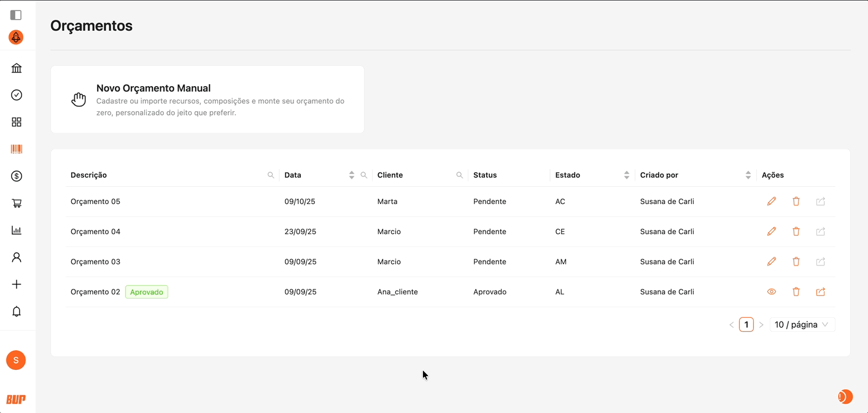Image resolution: width=868 pixels, height=413 pixels.
Task: Open the checkmark circle sidebar icon
Action: point(17,95)
